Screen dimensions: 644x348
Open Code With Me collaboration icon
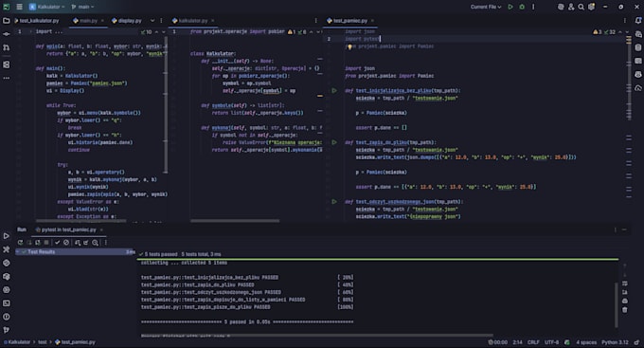(x=571, y=7)
